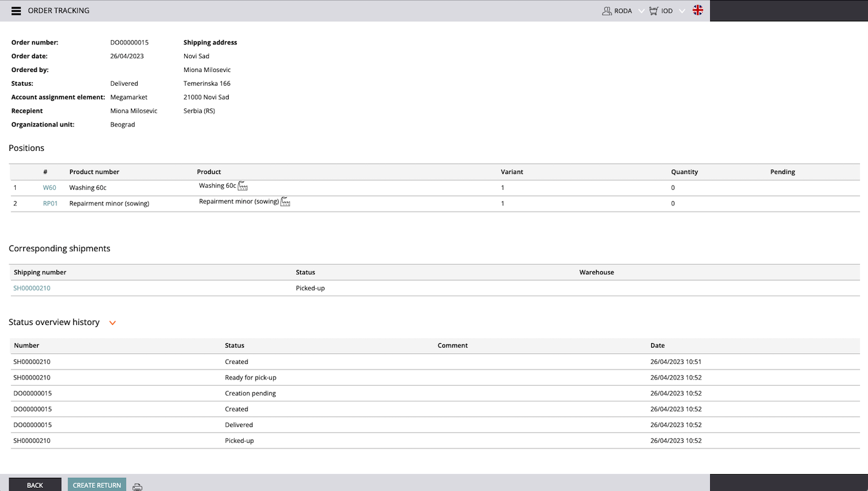The width and height of the screenshot is (868, 491).
Task: Open shipment SH00000210 link
Action: click(x=32, y=288)
